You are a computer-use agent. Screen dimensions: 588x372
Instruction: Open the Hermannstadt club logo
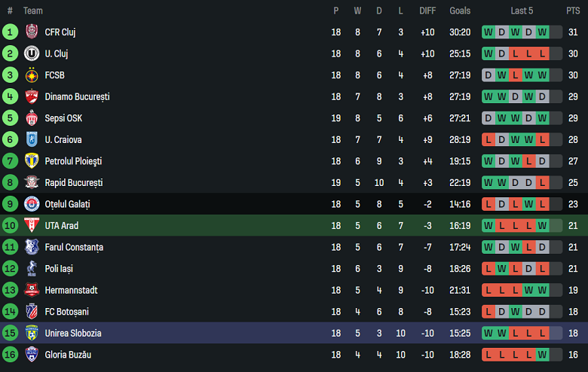[x=32, y=290]
